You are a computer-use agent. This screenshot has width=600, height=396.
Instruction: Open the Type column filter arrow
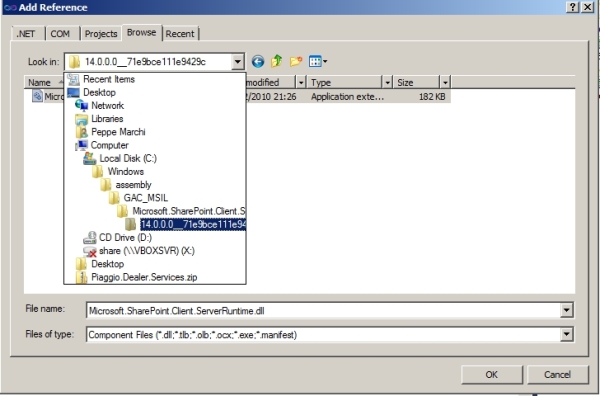tap(387, 82)
